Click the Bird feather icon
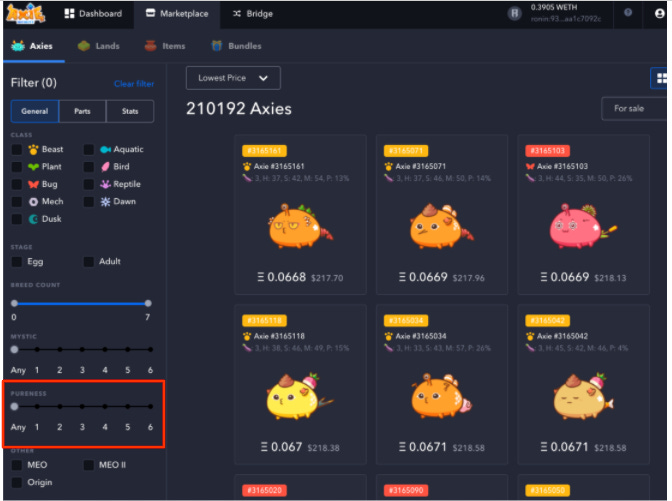Screen dimensions: 672x501 tap(105, 167)
